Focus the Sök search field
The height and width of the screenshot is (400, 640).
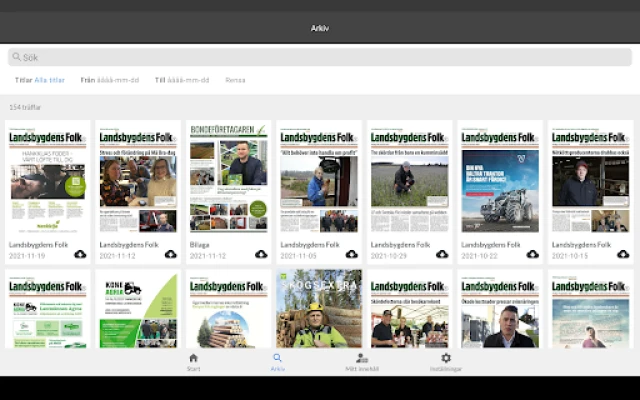pos(320,57)
